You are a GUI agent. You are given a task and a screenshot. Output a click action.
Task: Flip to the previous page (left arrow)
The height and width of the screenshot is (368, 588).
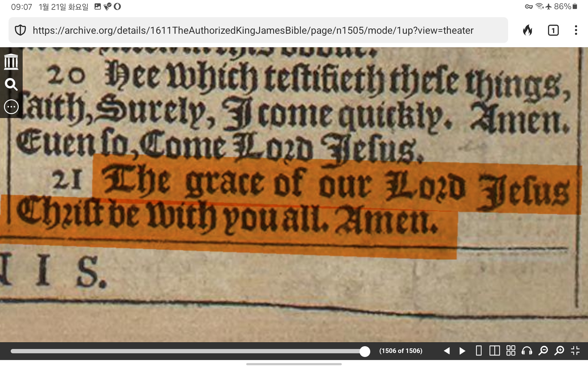pos(447,351)
